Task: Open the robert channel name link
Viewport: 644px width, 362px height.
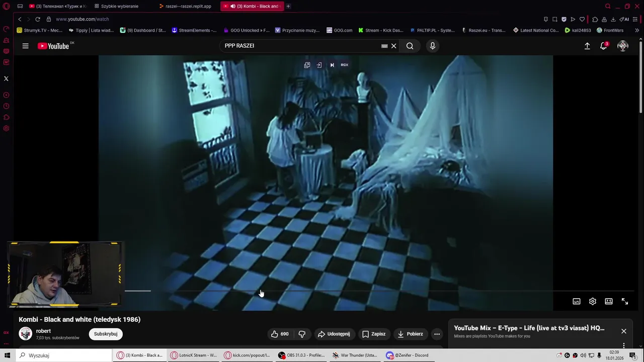Action: [43, 331]
